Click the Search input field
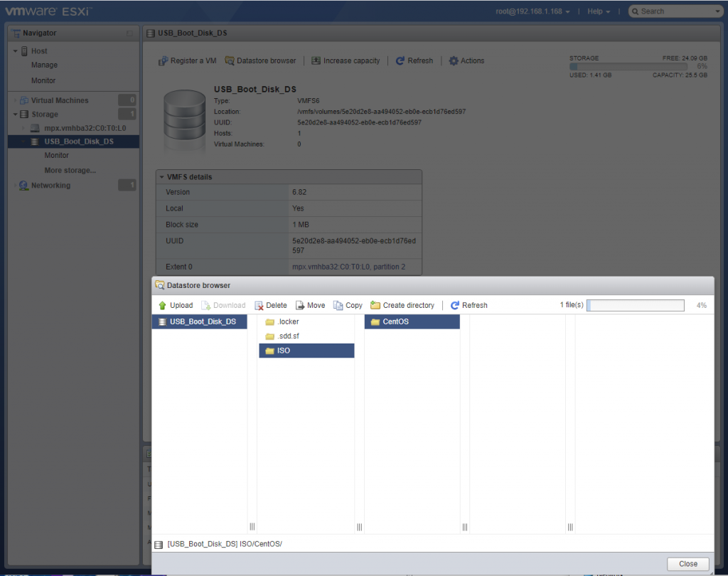The width and height of the screenshot is (728, 576). 675,11
